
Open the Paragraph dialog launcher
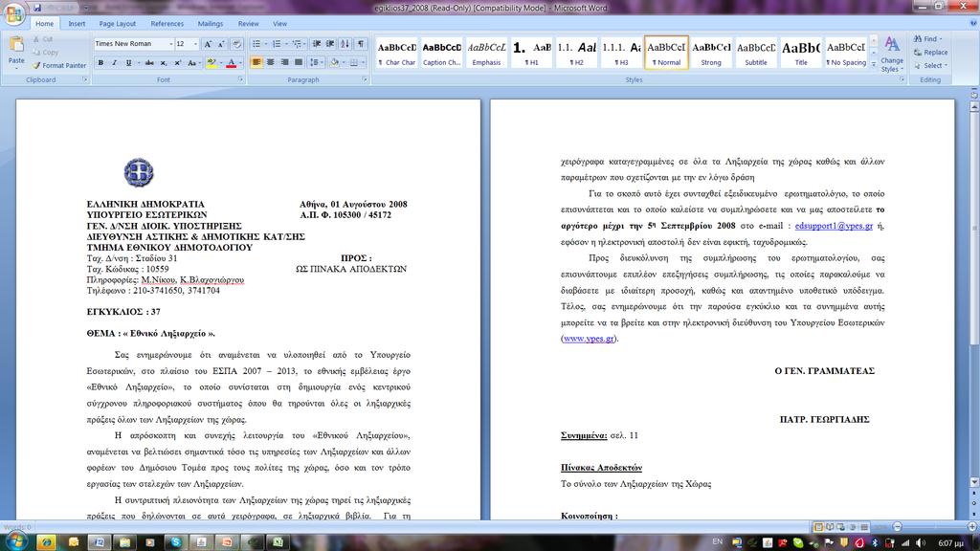(x=365, y=80)
